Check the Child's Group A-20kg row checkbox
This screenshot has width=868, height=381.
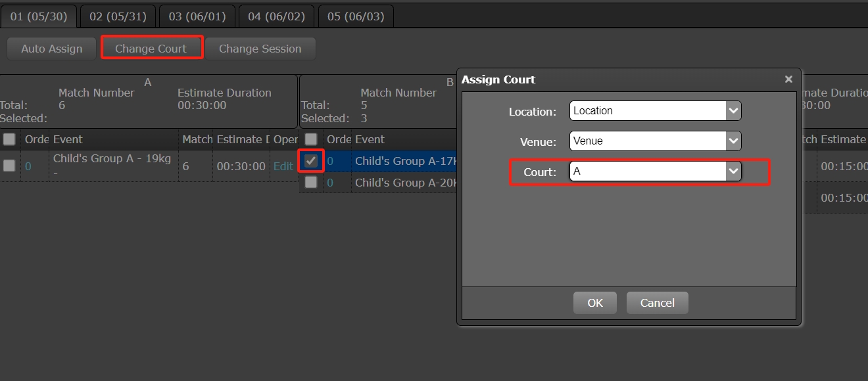point(311,183)
